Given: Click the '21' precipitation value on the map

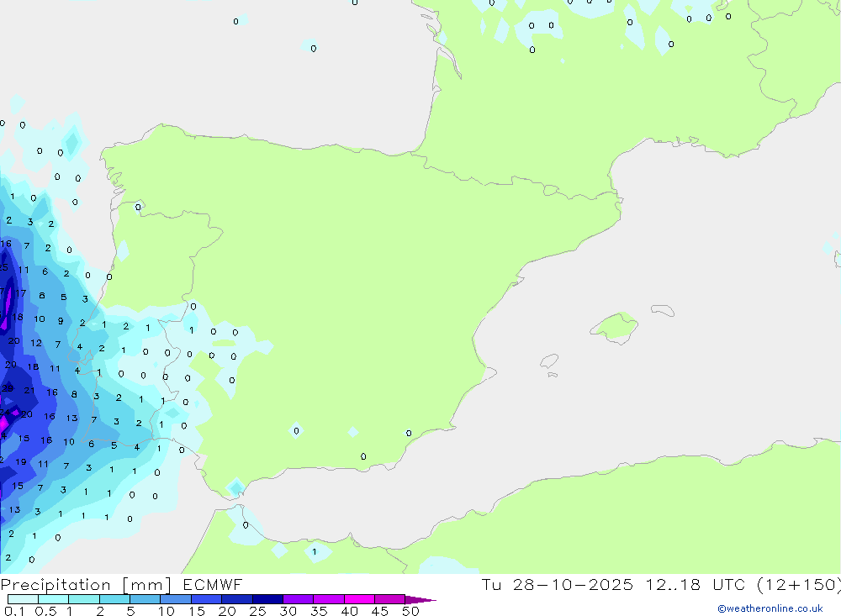Looking at the screenshot, I should pos(29,391).
